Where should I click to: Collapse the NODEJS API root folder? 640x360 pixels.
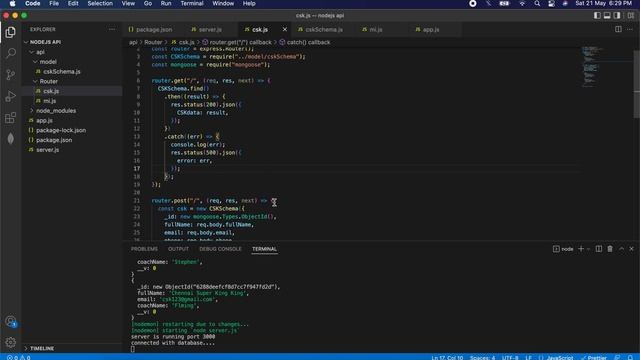(x=45, y=42)
